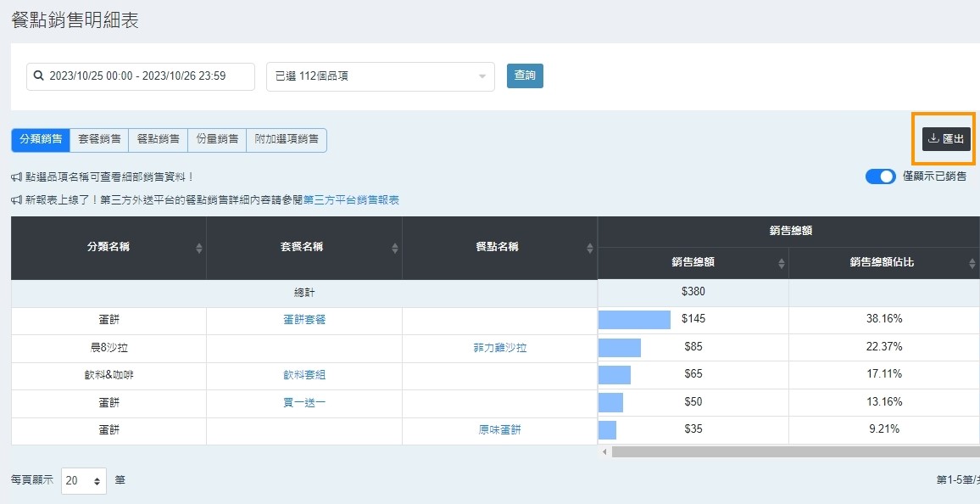The height and width of the screenshot is (504, 980).
Task: Select the 份量銷售 tab
Action: [217, 139]
